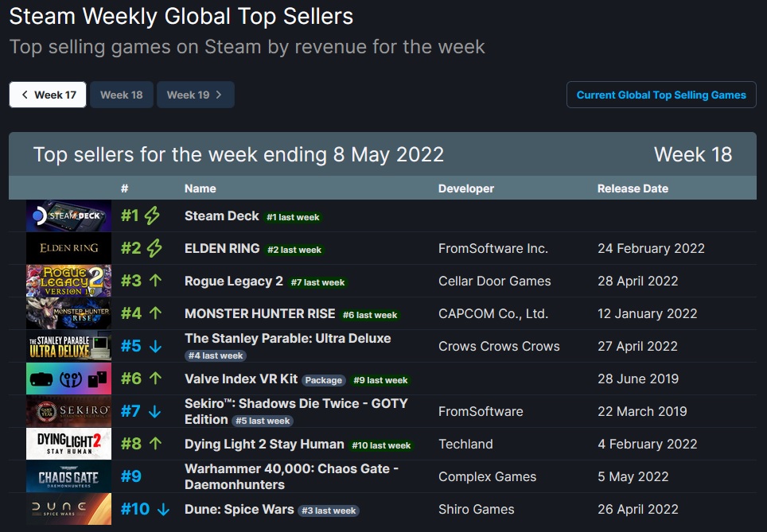
Task: Open Current Global Top Selling Games
Action: click(661, 95)
